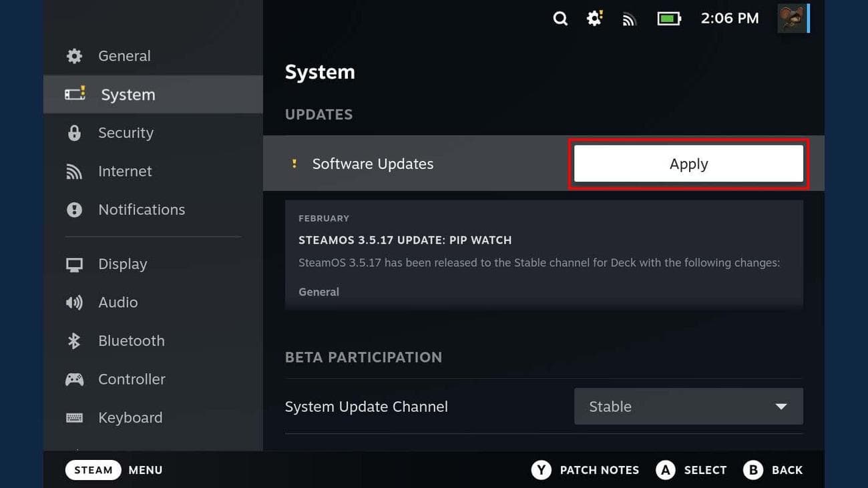Viewport: 868px width, 488px height.
Task: Click the user profile avatar
Action: [x=792, y=19]
